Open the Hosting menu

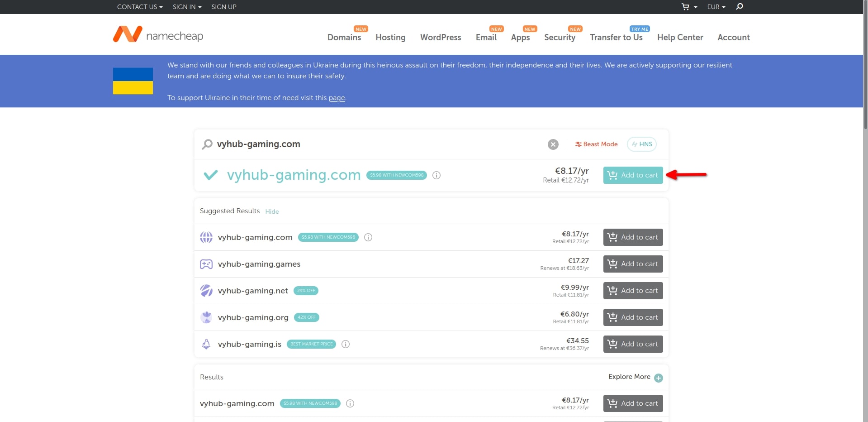point(390,38)
